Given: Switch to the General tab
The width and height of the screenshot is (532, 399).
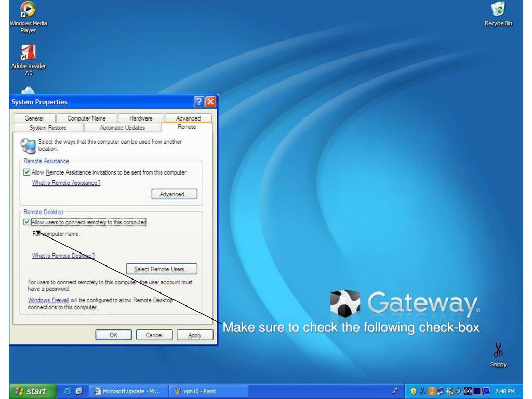Looking at the screenshot, I should pyautogui.click(x=34, y=118).
